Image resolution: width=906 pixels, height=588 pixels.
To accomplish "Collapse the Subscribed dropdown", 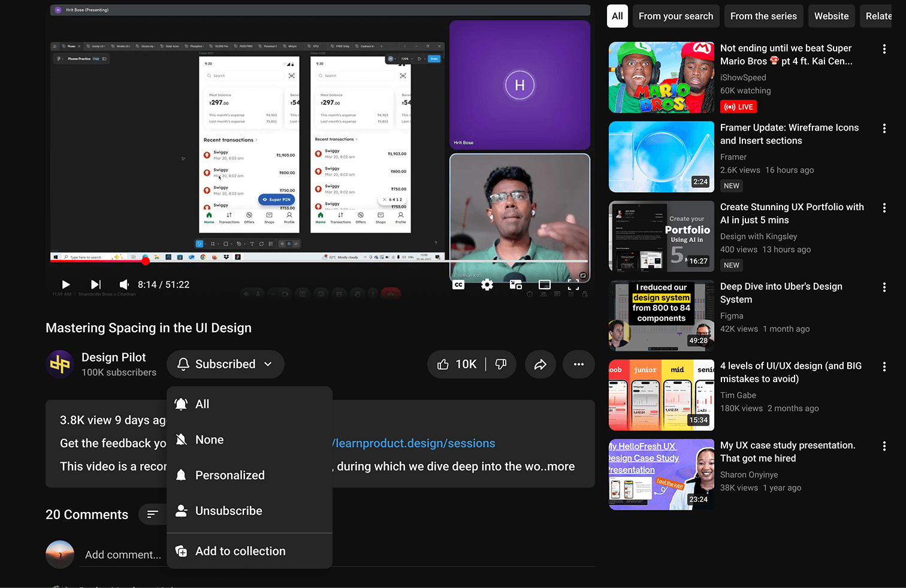I will coord(268,364).
